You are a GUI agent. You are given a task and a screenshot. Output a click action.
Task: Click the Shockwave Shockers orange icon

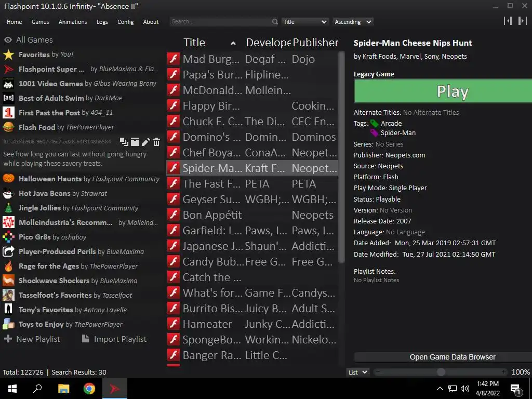8,281
